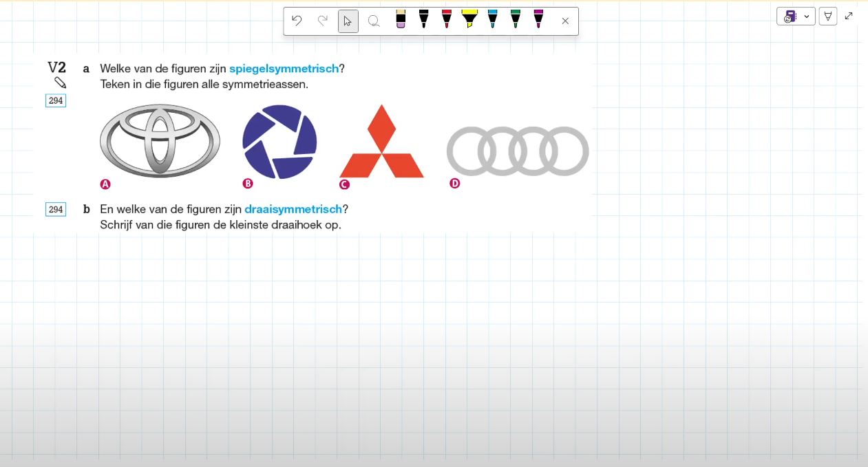
Task: Click the pencil icon under V2
Action: pyautogui.click(x=61, y=83)
